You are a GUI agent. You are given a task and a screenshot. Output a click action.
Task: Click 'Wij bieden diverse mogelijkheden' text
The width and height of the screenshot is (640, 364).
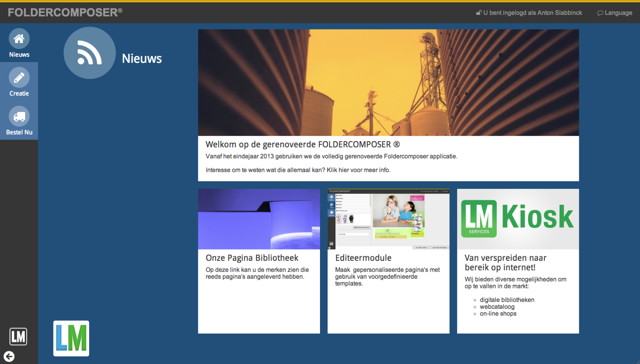[516, 283]
